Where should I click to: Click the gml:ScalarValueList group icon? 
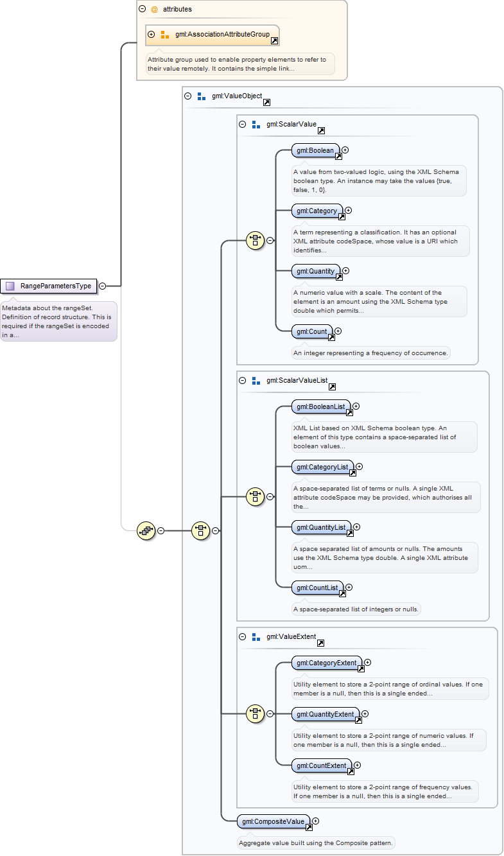(x=257, y=380)
